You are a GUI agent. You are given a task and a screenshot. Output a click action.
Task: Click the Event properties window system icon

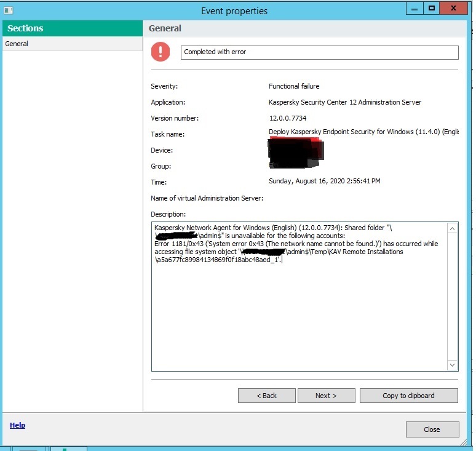point(9,10)
